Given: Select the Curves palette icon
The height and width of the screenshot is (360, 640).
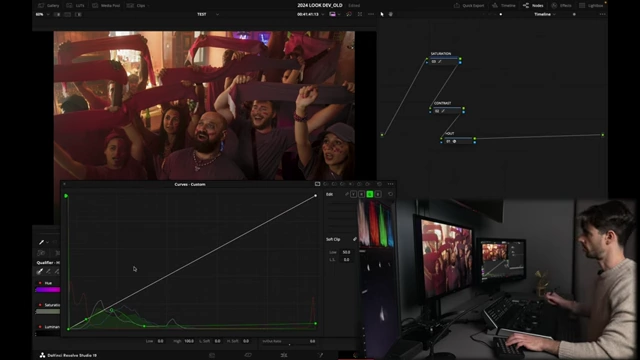Looking at the screenshot, I should [317, 184].
